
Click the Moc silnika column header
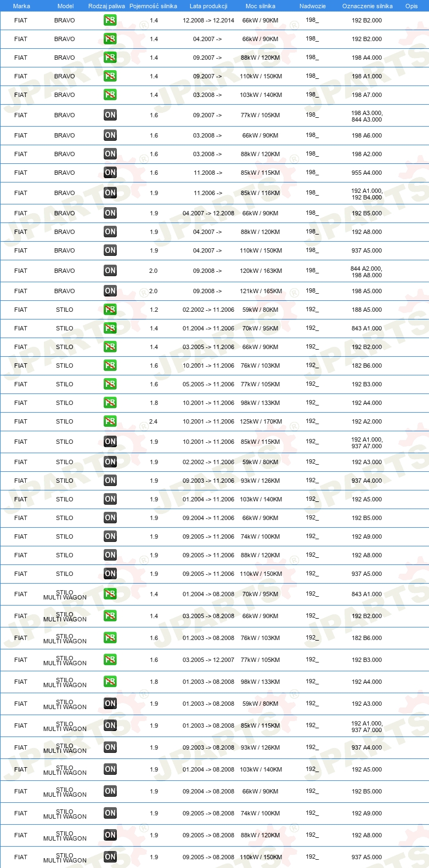[261, 6]
